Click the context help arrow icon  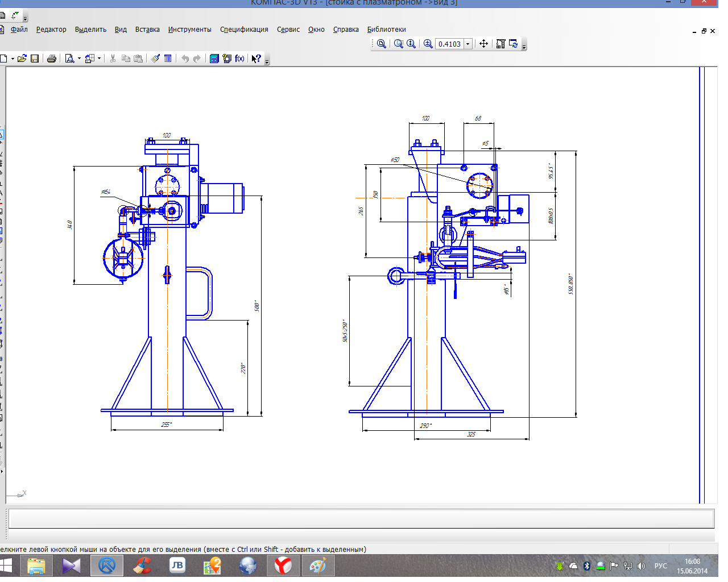point(257,59)
